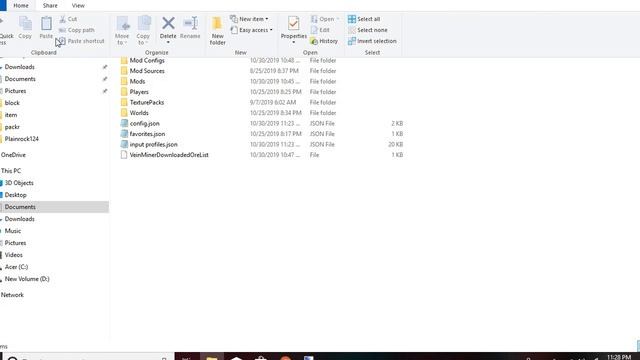Screen dimensions: 640x360
Task: Click the Copy icon in Clipboard group
Action: click(25, 24)
